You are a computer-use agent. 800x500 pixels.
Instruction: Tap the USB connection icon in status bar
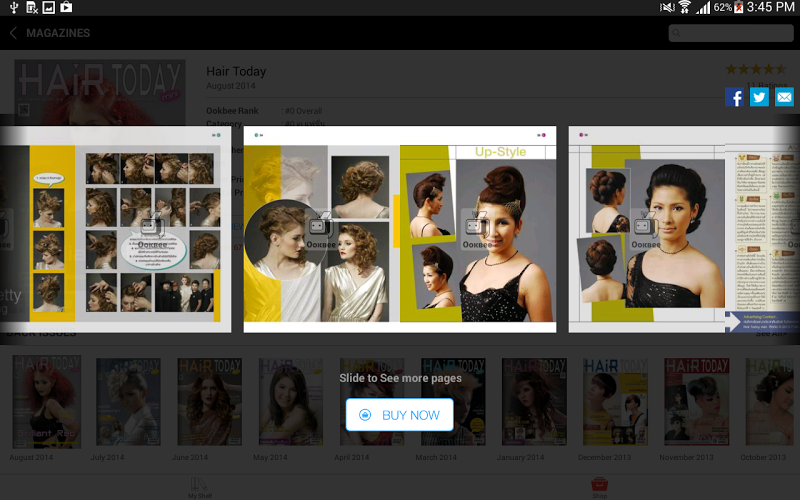tap(14, 7)
